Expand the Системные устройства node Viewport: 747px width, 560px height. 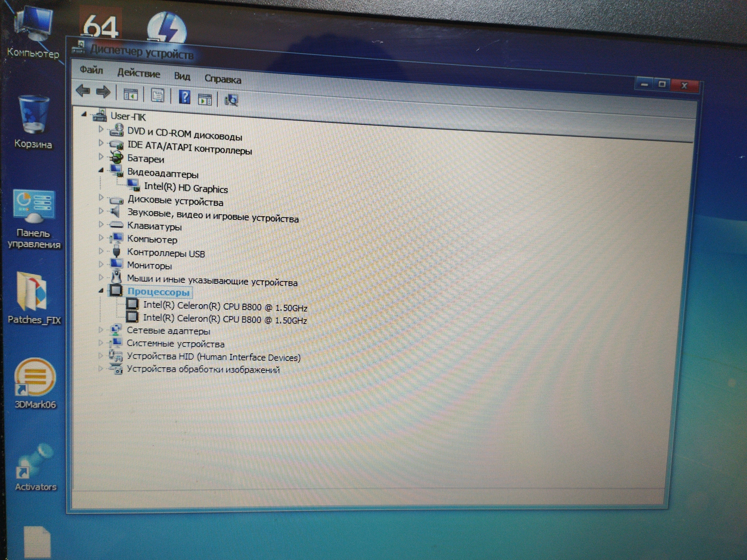pyautogui.click(x=100, y=343)
